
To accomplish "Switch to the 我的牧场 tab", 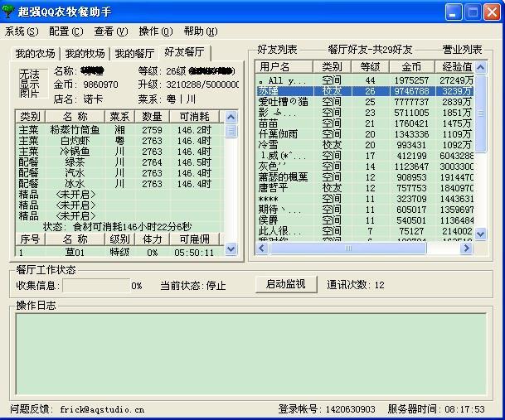I will [85, 53].
